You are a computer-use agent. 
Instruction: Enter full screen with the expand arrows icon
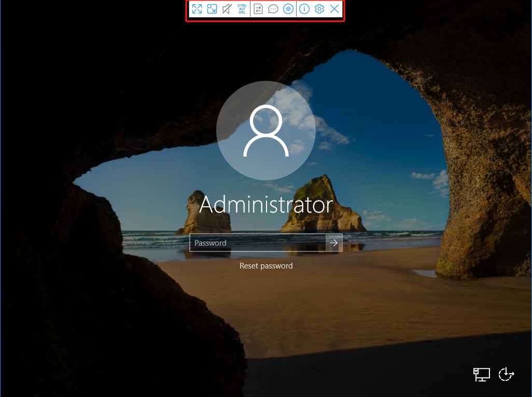(197, 9)
